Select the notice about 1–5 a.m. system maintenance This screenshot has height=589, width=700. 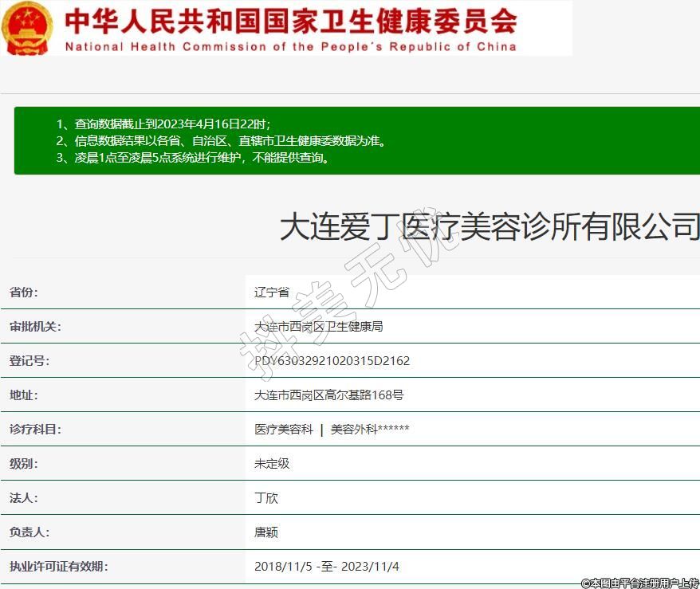click(193, 158)
